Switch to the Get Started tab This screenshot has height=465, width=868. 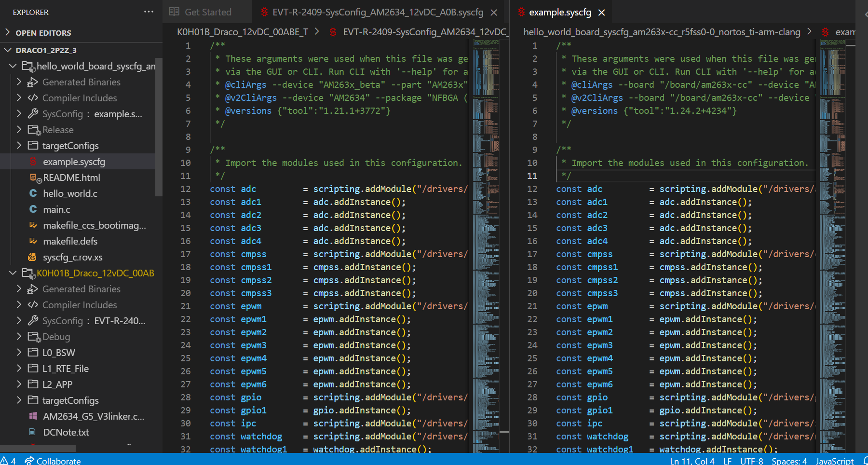click(x=207, y=12)
